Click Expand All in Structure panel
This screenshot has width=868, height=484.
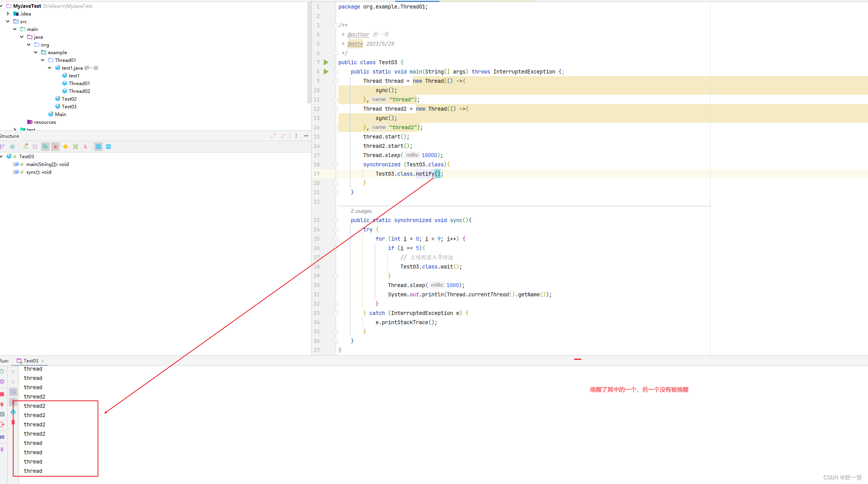coord(273,136)
